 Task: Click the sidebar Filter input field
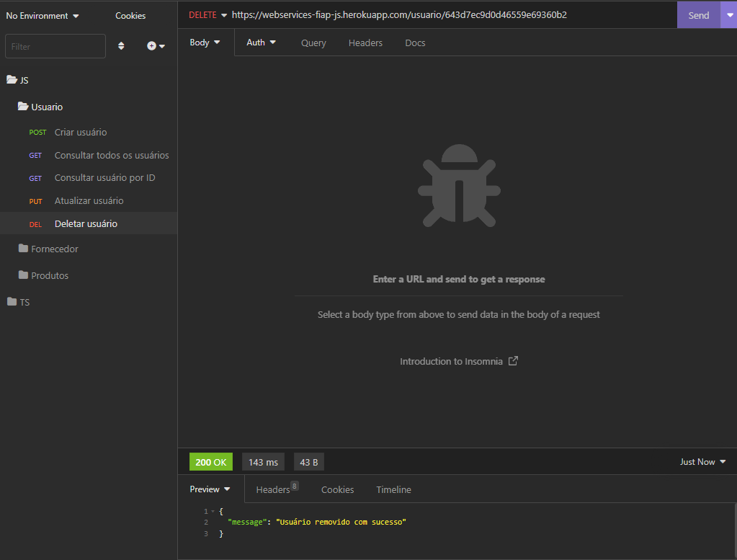tap(55, 45)
